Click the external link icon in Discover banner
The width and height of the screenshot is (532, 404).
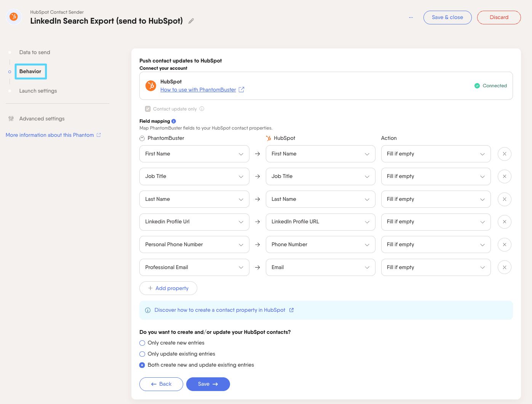click(x=291, y=310)
